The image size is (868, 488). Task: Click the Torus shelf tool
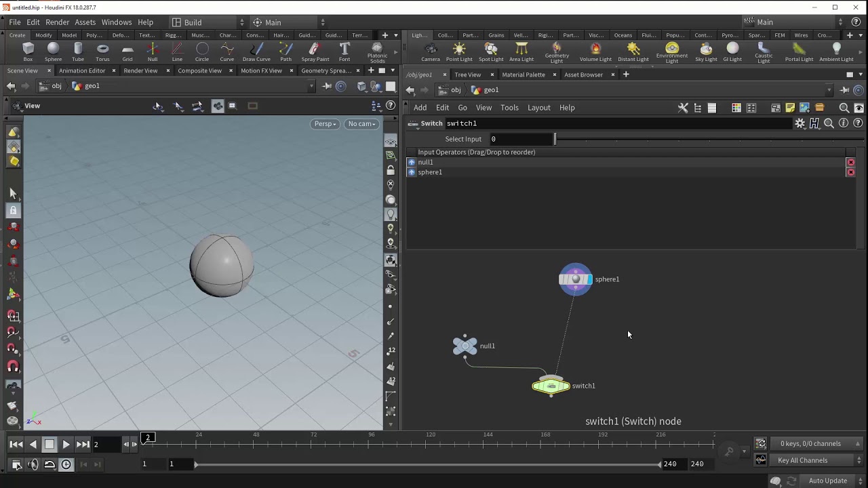pos(102,51)
